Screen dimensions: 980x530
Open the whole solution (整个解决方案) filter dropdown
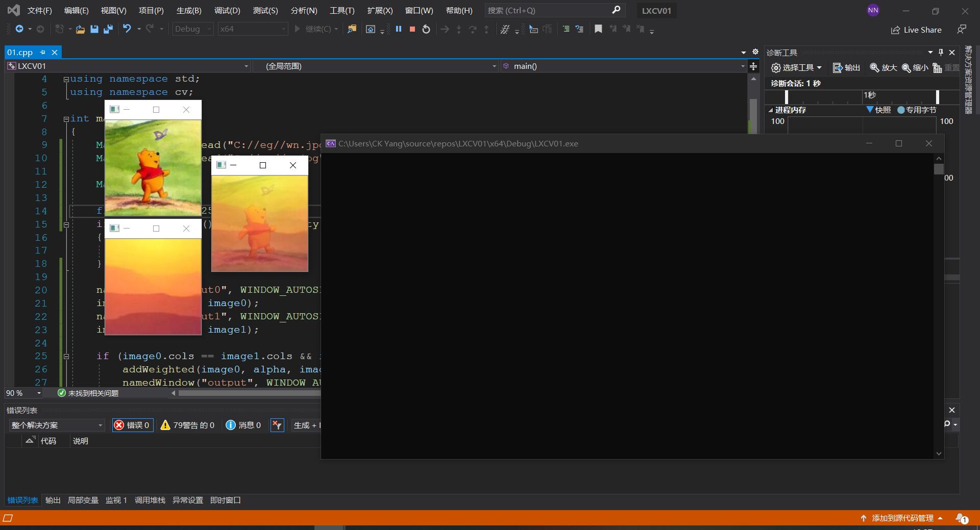pyautogui.click(x=57, y=425)
